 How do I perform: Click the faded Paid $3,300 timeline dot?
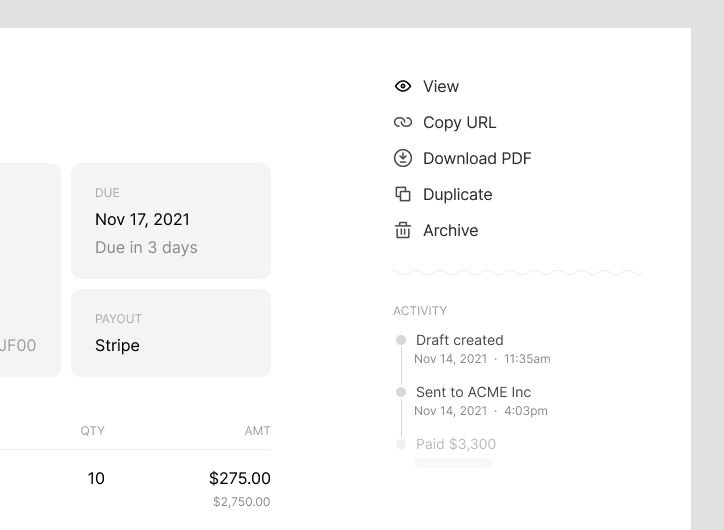pos(401,444)
